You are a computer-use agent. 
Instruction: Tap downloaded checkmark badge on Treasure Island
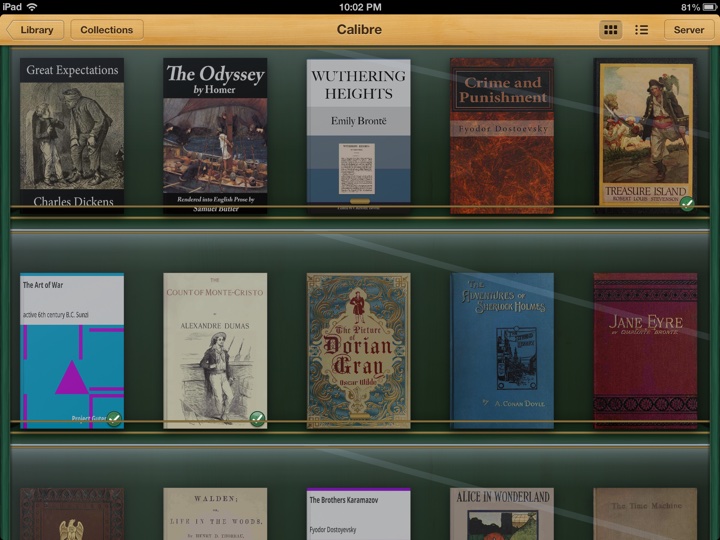coord(687,203)
